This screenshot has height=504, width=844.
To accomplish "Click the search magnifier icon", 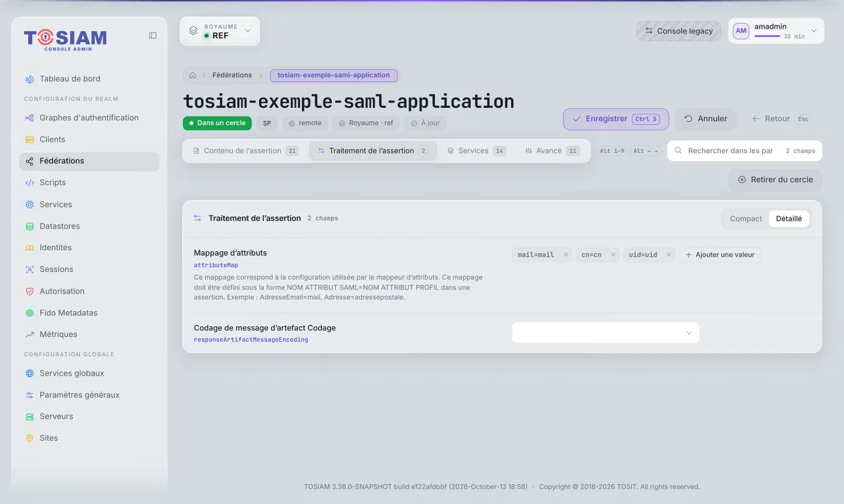I will tap(678, 151).
